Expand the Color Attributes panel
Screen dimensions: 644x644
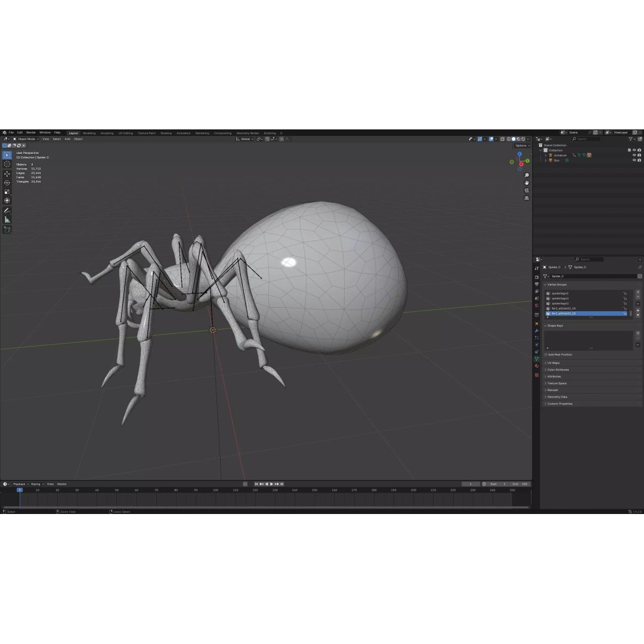point(556,370)
